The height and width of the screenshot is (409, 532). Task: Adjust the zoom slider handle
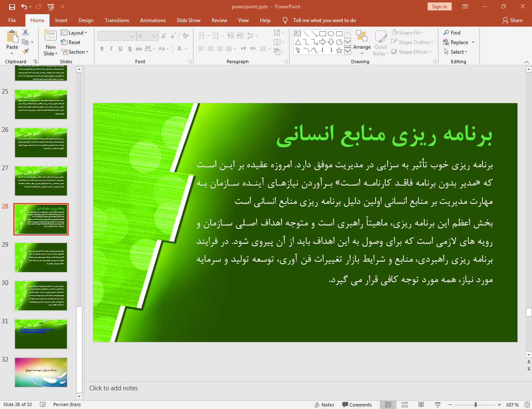475,404
